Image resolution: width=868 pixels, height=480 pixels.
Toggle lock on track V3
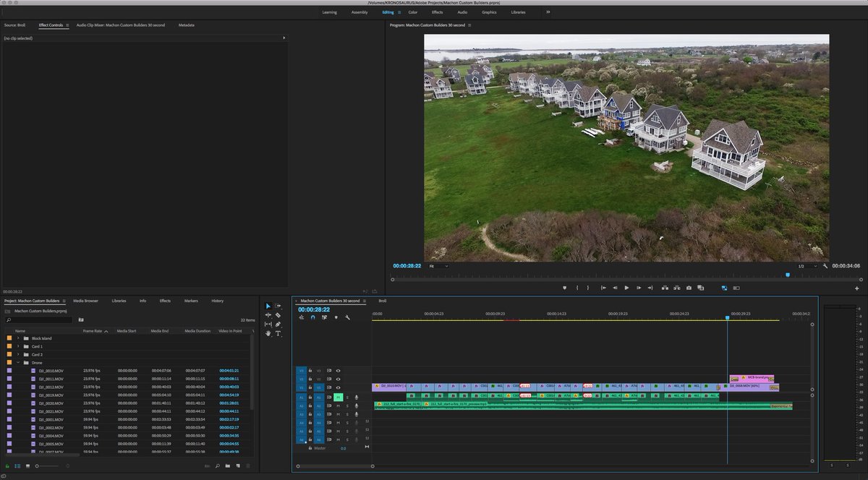click(x=310, y=370)
